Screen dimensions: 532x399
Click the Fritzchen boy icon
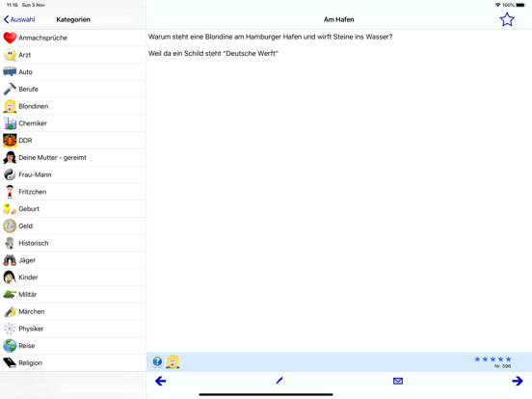click(x=10, y=192)
